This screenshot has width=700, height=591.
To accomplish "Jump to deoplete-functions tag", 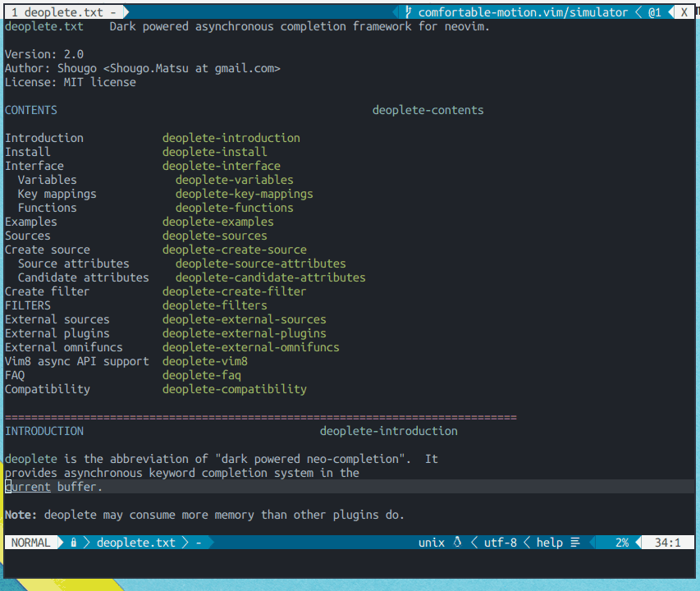I will tap(235, 208).
